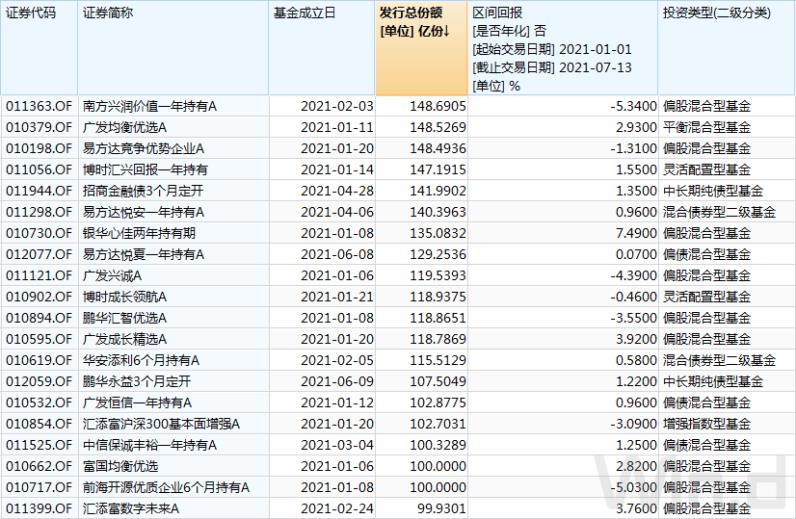This screenshot has width=796, height=519.
Task: Click share value 148.6905
Action: point(438,106)
